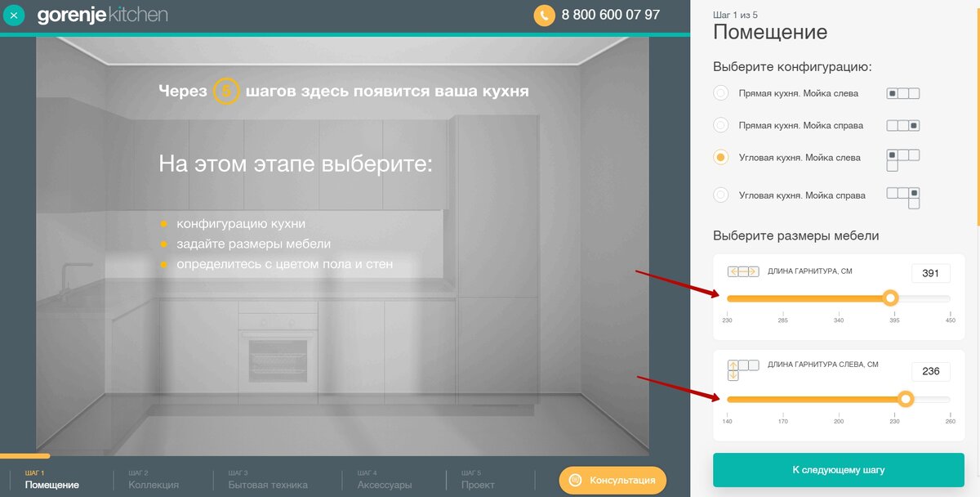Select the Прямая кухня. Мойка слева radio button
Viewport: 980px width, 497px height.
tap(720, 92)
